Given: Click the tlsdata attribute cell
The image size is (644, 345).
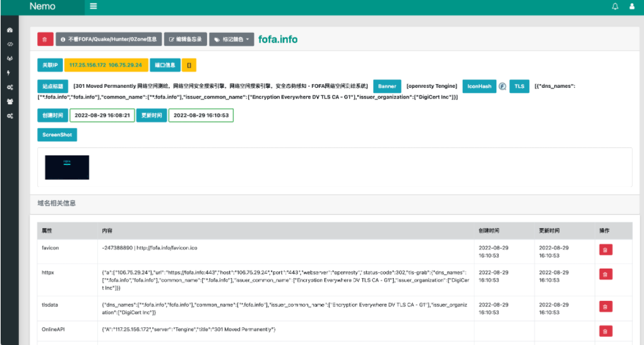Looking at the screenshot, I should point(68,309).
